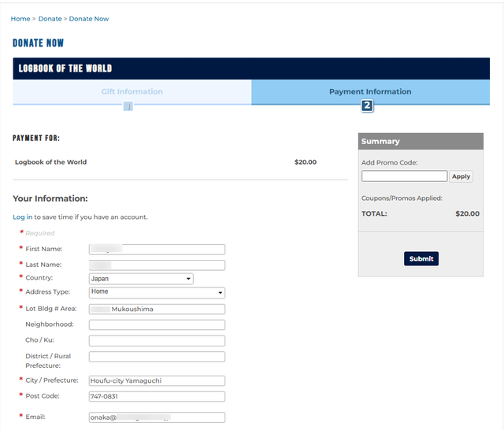Click the Neighborhood input field
The height and width of the screenshot is (430, 504).
click(x=157, y=325)
